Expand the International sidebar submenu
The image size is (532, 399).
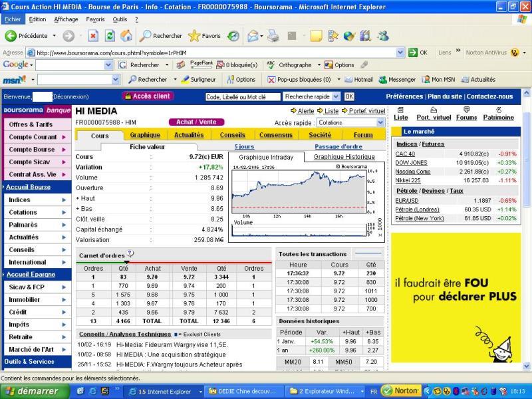coord(64,262)
